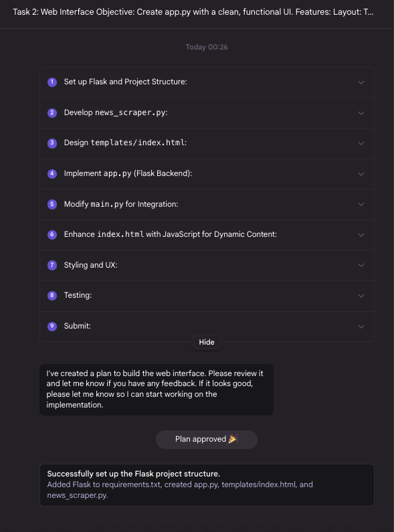The image size is (394, 532).
Task: Expand the Testing step chevron
Action: pyautogui.click(x=361, y=296)
